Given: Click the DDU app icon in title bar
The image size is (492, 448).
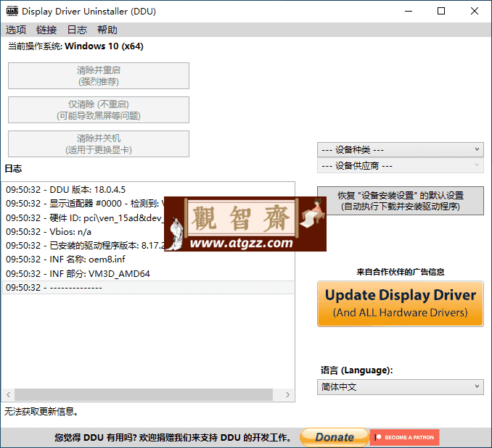Looking at the screenshot, I should click(12, 12).
